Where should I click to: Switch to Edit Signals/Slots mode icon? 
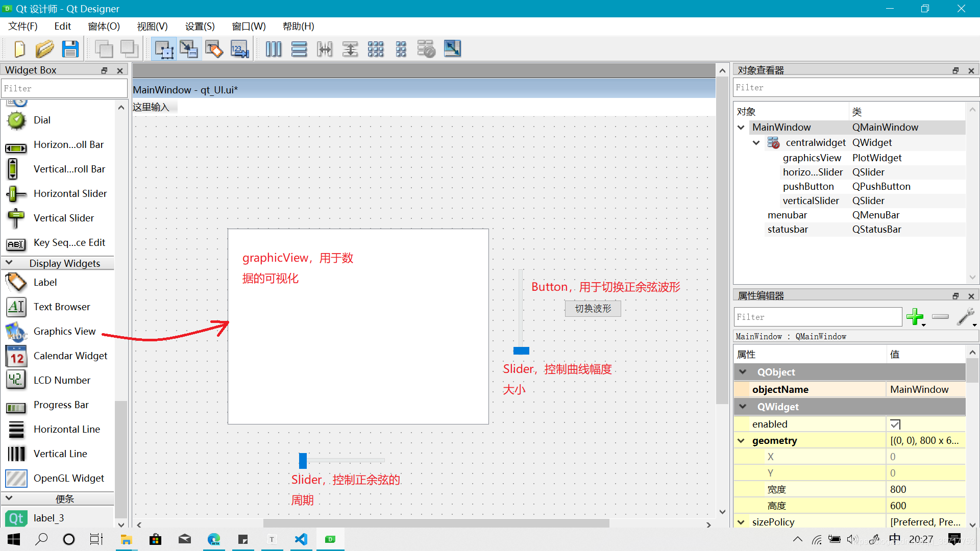coord(189,49)
